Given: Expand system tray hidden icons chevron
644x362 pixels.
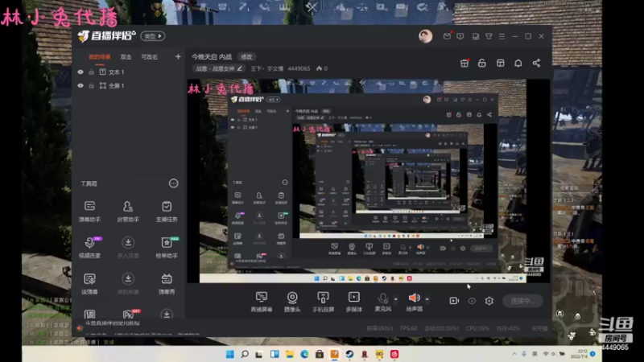Looking at the screenshot, I should 514,354.
